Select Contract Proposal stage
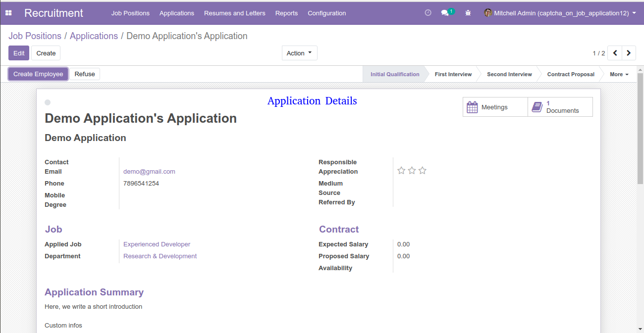 571,74
